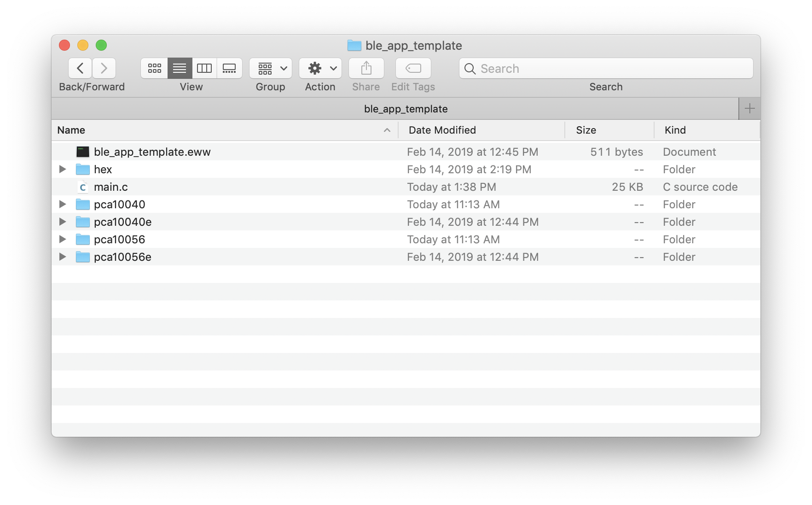Expand the hex folder
812x505 pixels.
pyautogui.click(x=63, y=170)
